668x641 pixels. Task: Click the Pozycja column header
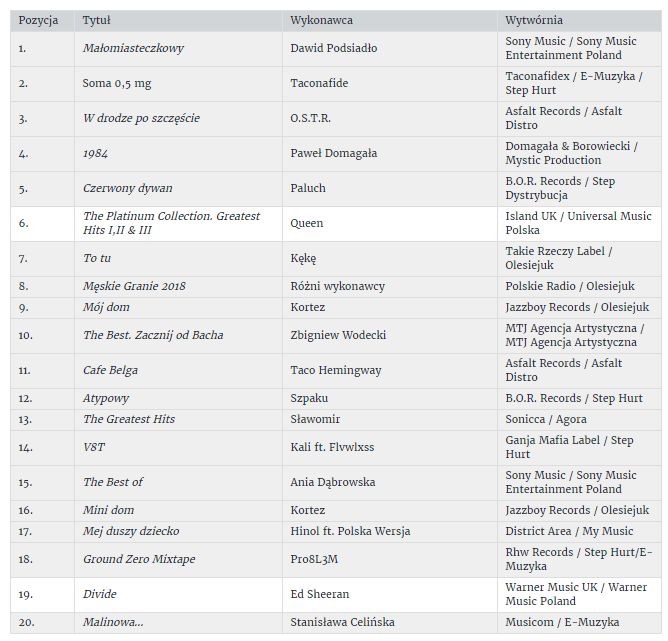[39, 20]
